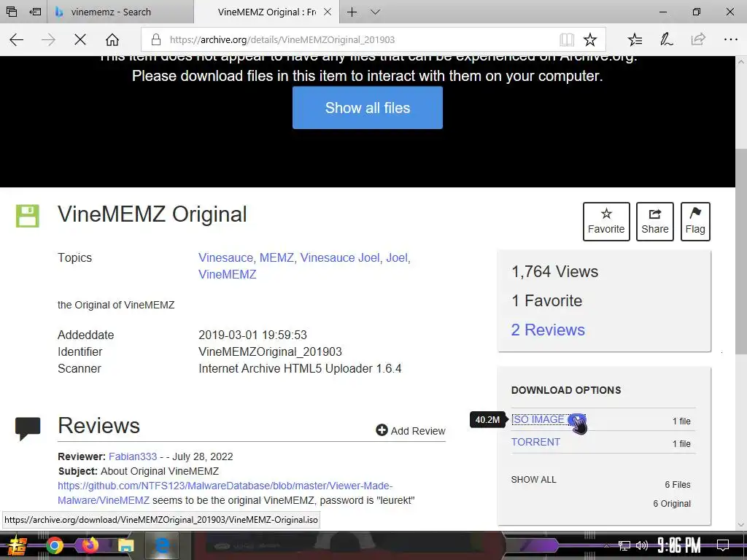
Task: Open the Vinesauce Joel topic link
Action: coord(340,257)
